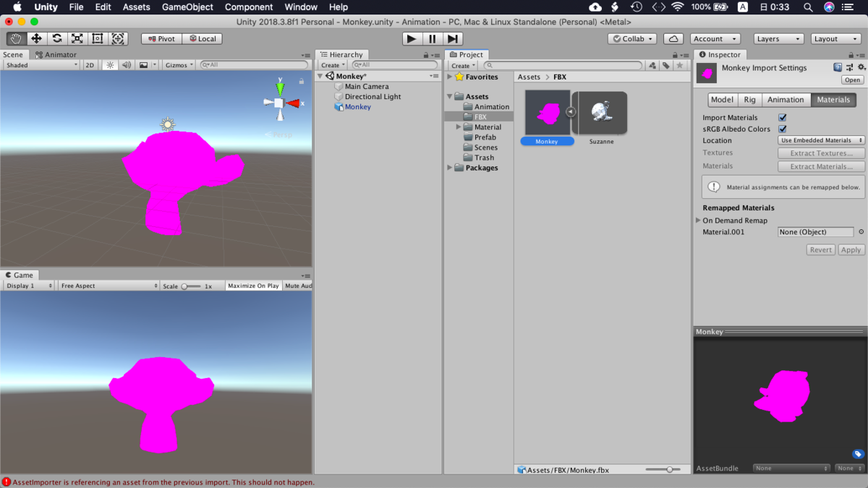Select the Move tool
Image resolution: width=868 pixels, height=488 pixels.
pyautogui.click(x=36, y=39)
